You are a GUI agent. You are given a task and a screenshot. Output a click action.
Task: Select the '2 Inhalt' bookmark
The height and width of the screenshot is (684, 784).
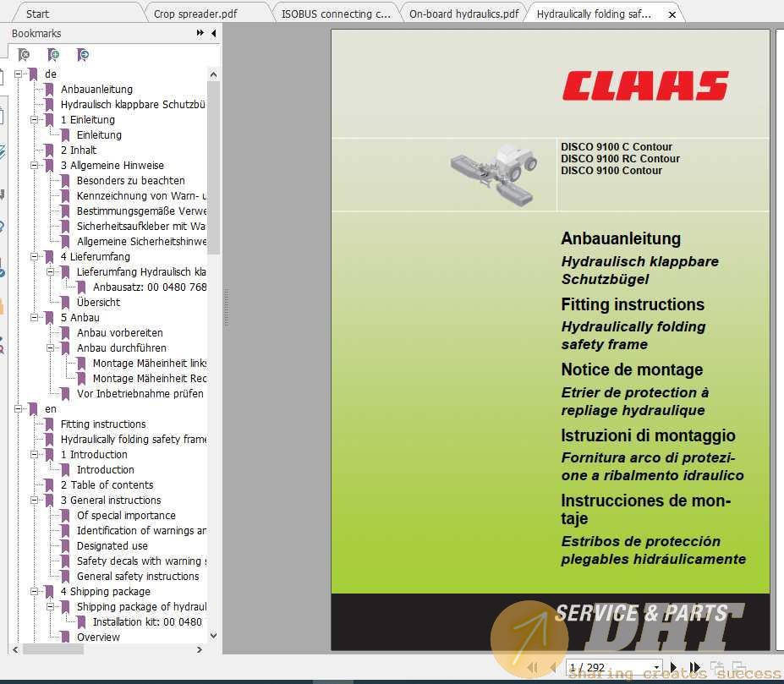[x=79, y=150]
